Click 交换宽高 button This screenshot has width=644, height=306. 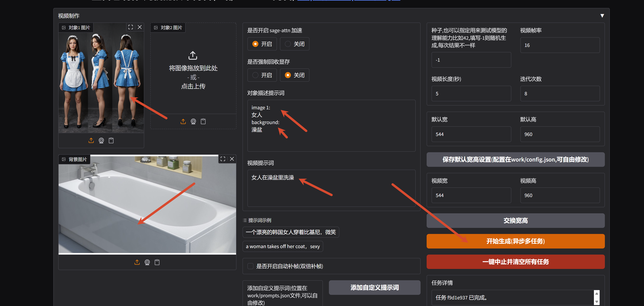[x=515, y=221]
